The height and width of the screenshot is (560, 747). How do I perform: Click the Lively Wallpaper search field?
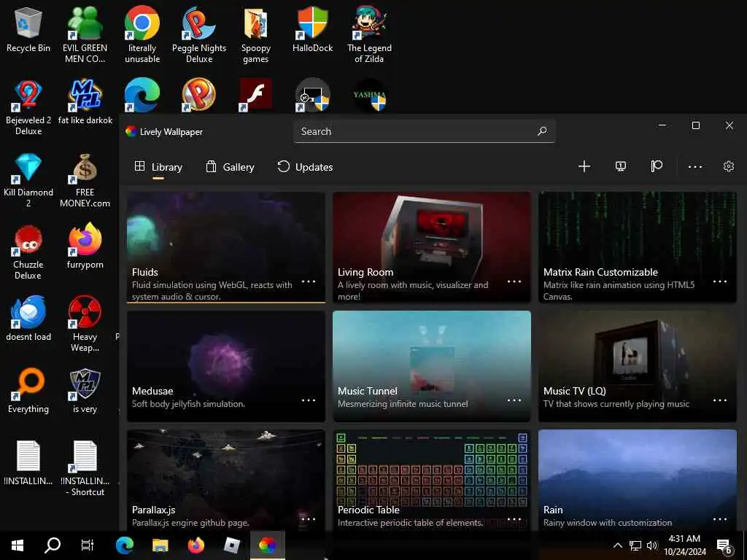[x=424, y=131]
